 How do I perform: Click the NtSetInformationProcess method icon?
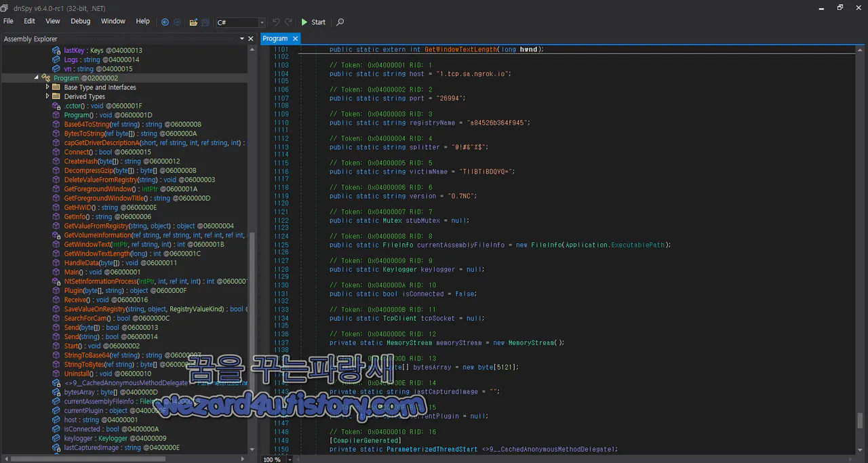(57, 281)
